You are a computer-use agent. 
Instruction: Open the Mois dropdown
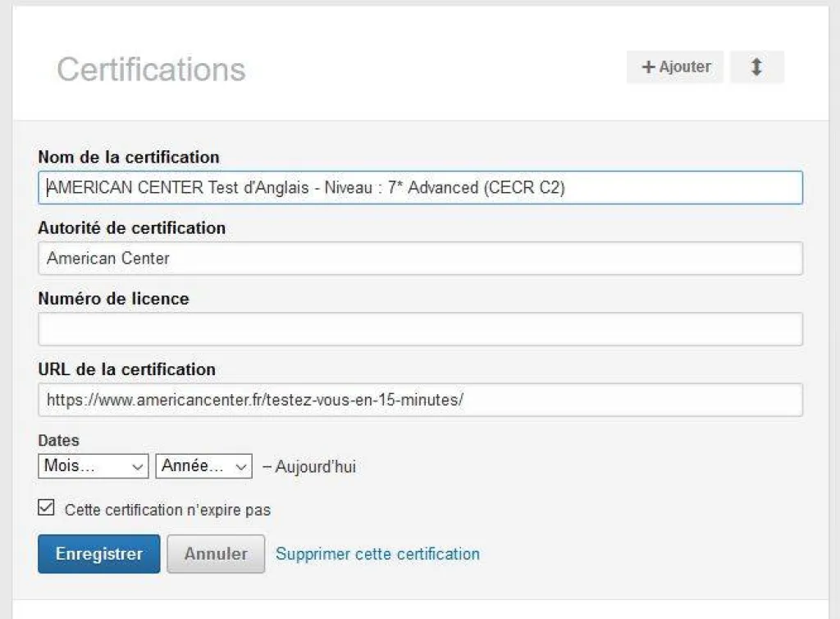click(92, 466)
